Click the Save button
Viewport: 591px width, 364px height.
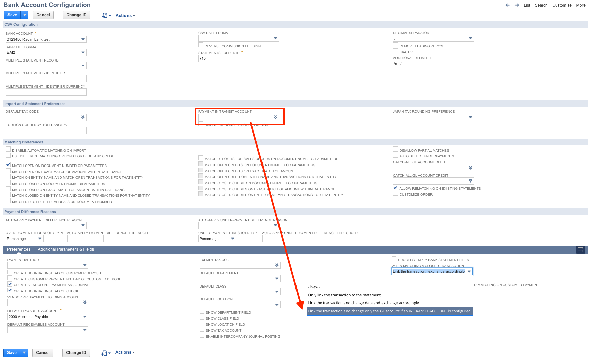(x=12, y=15)
